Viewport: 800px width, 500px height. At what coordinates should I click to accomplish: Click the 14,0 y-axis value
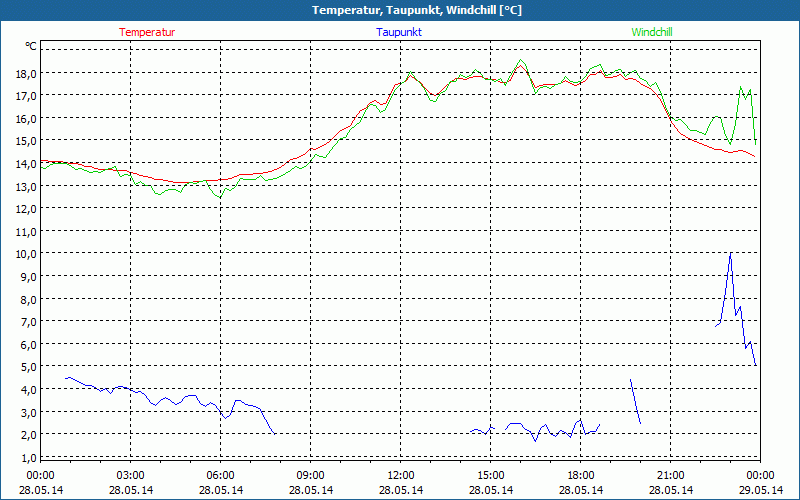[x=26, y=164]
